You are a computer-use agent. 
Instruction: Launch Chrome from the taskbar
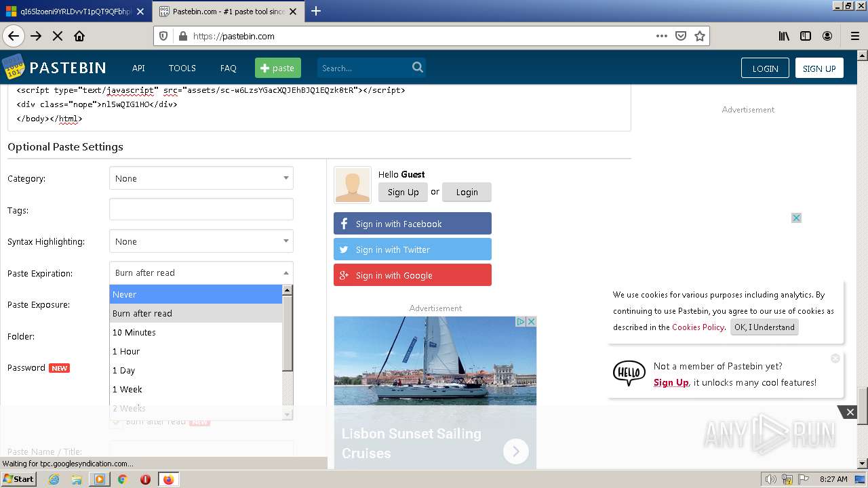[122, 479]
